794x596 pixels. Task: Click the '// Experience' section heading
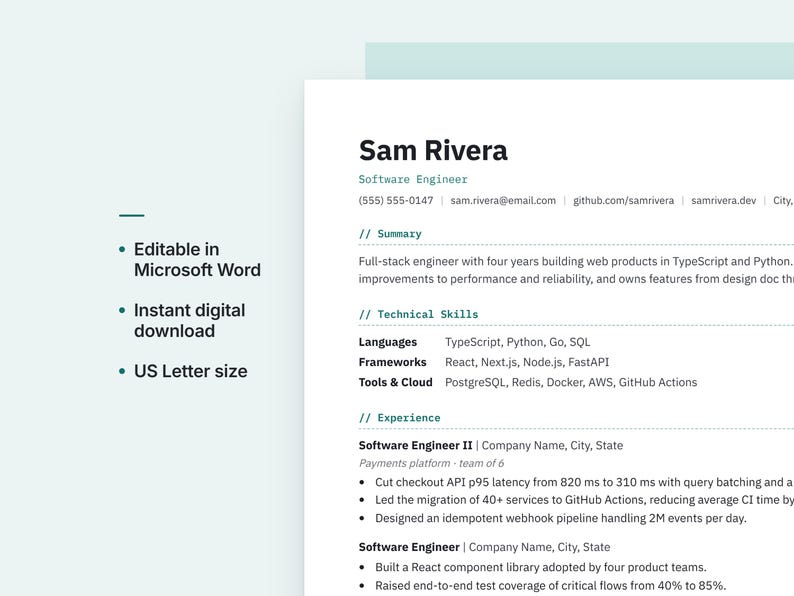coord(400,418)
